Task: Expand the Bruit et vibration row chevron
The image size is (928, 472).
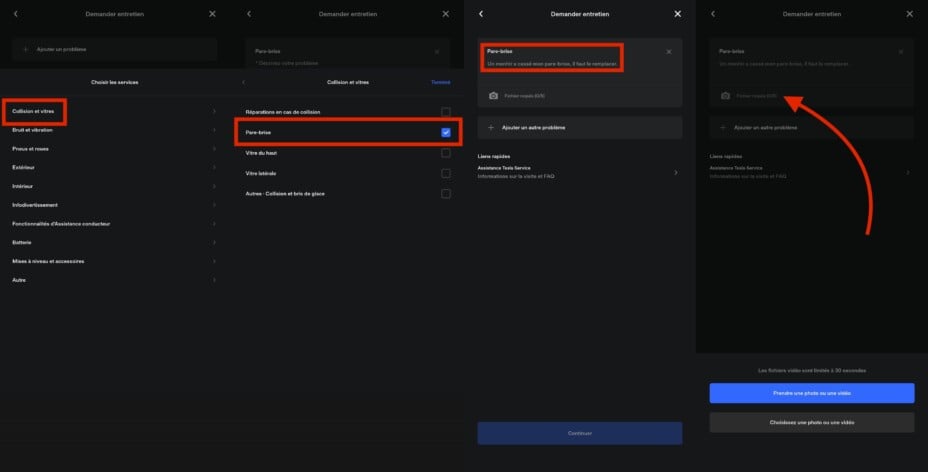Action: click(x=214, y=130)
